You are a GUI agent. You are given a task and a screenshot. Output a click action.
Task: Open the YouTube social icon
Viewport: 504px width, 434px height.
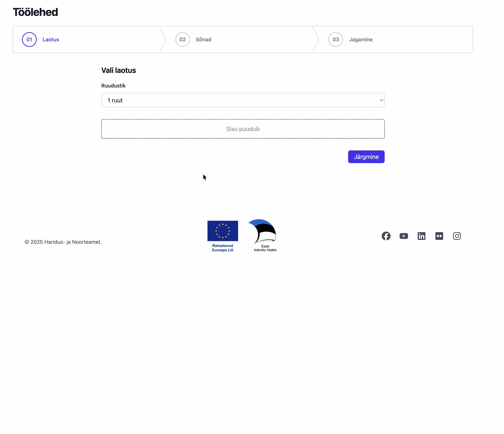pyautogui.click(x=404, y=236)
